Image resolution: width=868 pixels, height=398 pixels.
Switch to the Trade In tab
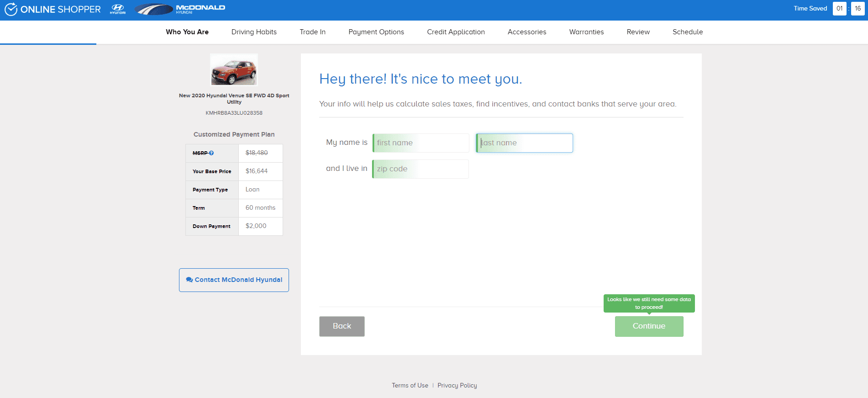(313, 32)
